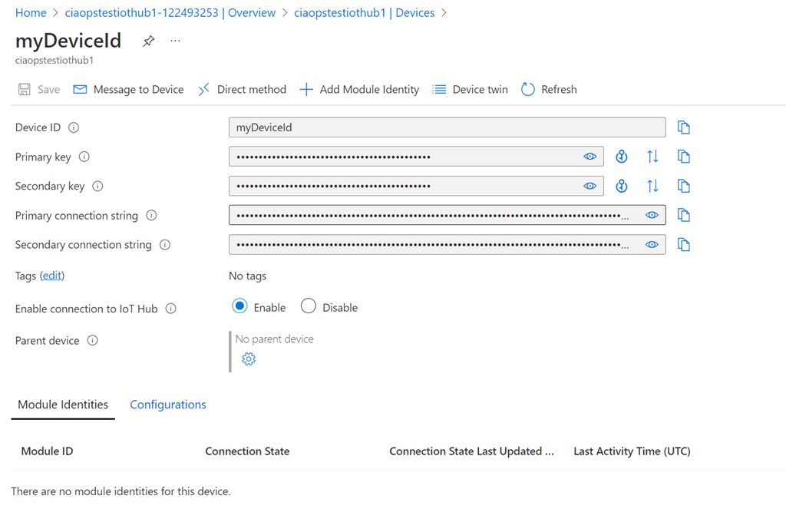Click Add Module Identity
786x532 pixels.
359,90
